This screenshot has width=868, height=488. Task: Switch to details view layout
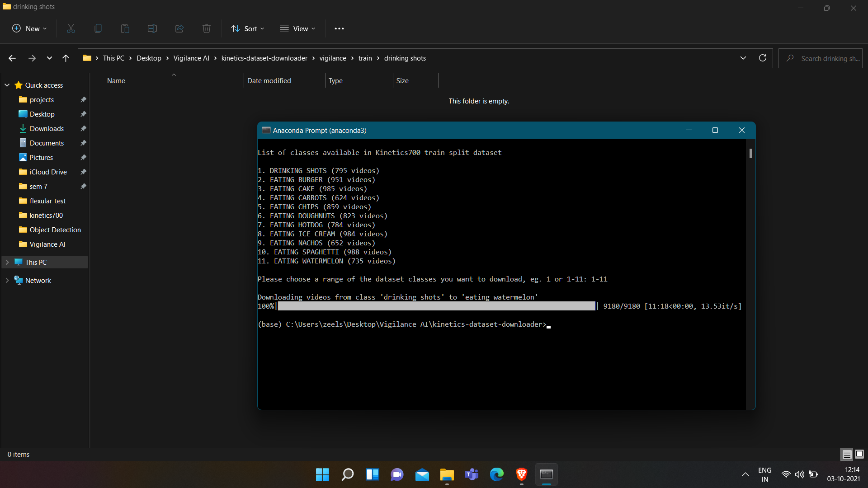845,454
